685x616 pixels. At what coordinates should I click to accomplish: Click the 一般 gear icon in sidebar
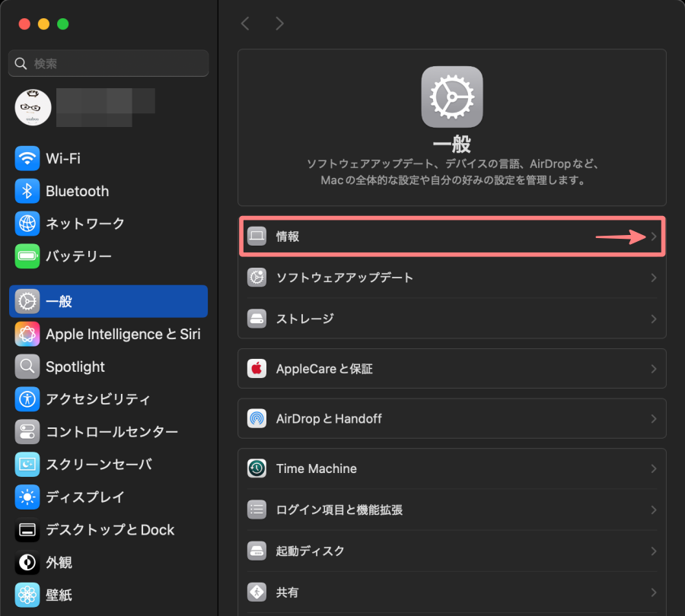pos(27,301)
